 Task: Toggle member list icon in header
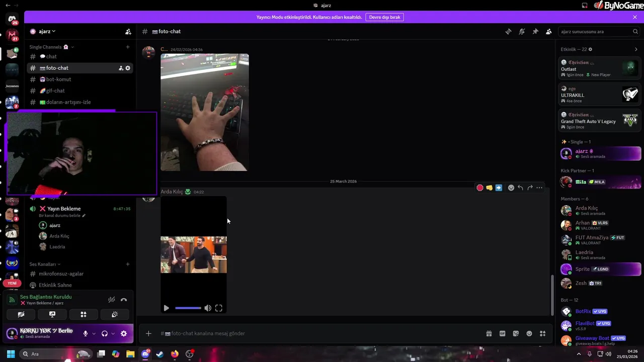pos(549,31)
